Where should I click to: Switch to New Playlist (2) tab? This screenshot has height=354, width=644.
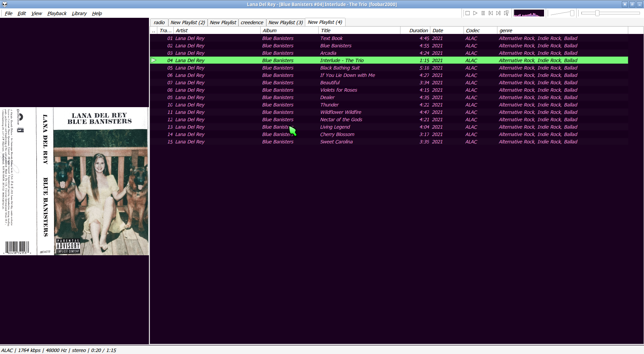click(188, 23)
